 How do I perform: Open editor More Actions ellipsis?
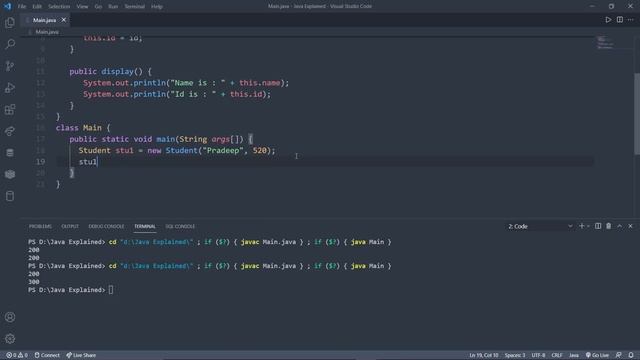(x=631, y=20)
